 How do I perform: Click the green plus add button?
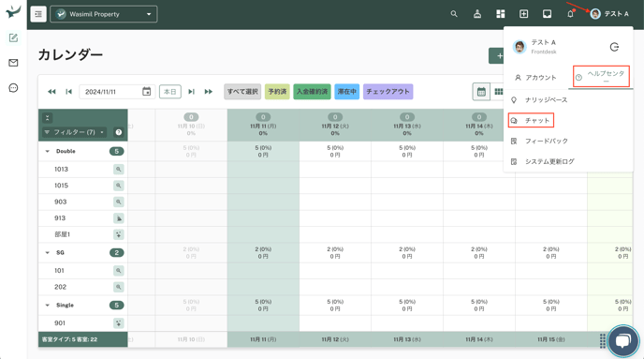click(496, 56)
